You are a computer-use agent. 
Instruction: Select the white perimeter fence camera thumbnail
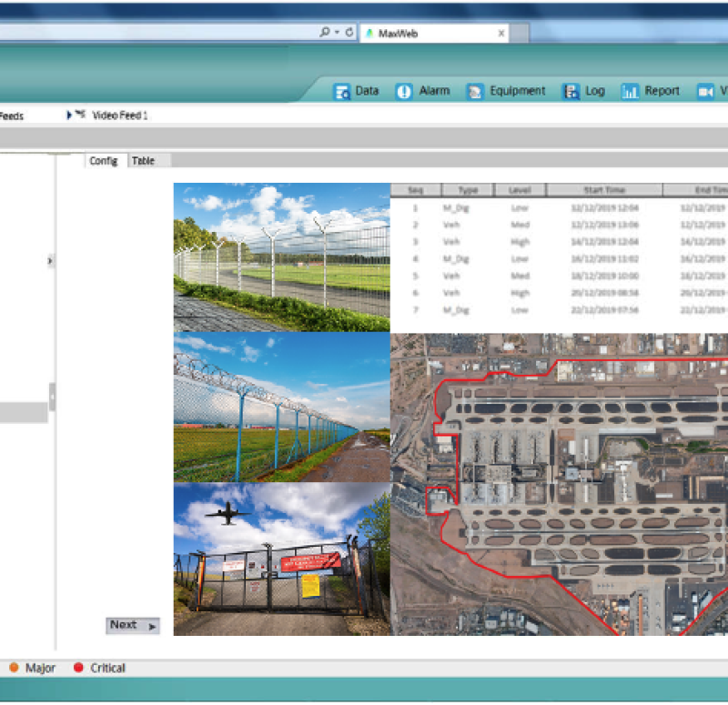point(281,257)
